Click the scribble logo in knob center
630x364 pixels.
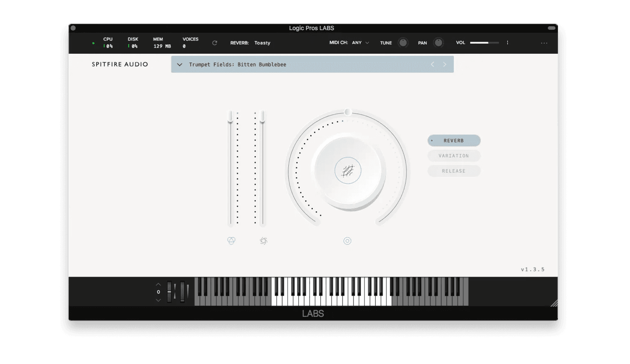pos(348,171)
